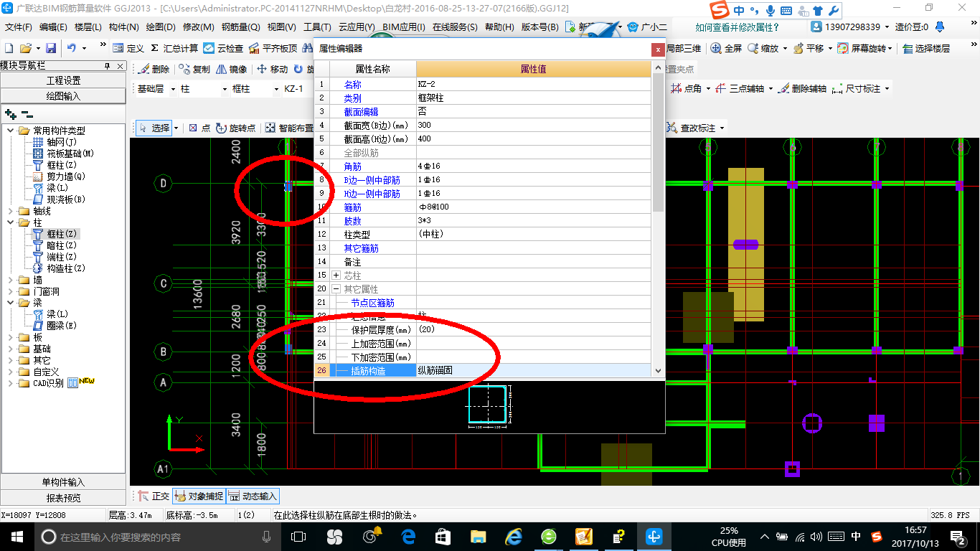The height and width of the screenshot is (551, 980).
Task: Open Edge browser from the taskbar
Action: (x=409, y=537)
